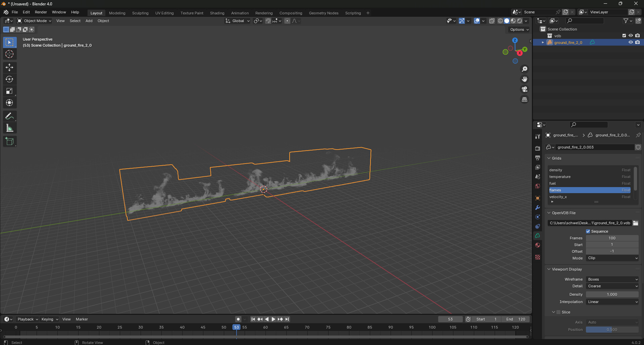This screenshot has height=345, width=644.
Task: Click the Offset value field
Action: 612,251
